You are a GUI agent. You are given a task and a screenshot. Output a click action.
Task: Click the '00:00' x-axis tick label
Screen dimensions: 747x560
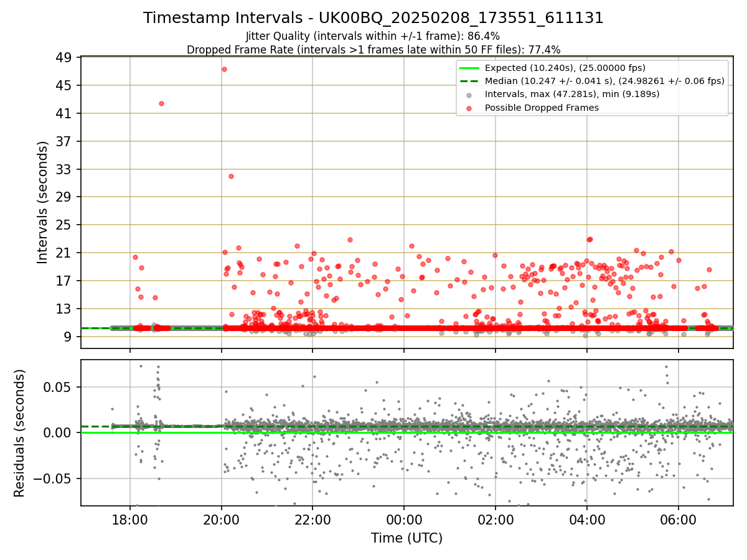click(404, 519)
